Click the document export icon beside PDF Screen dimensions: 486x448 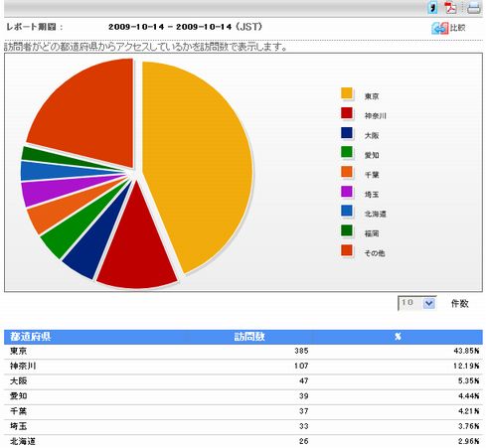click(432, 8)
